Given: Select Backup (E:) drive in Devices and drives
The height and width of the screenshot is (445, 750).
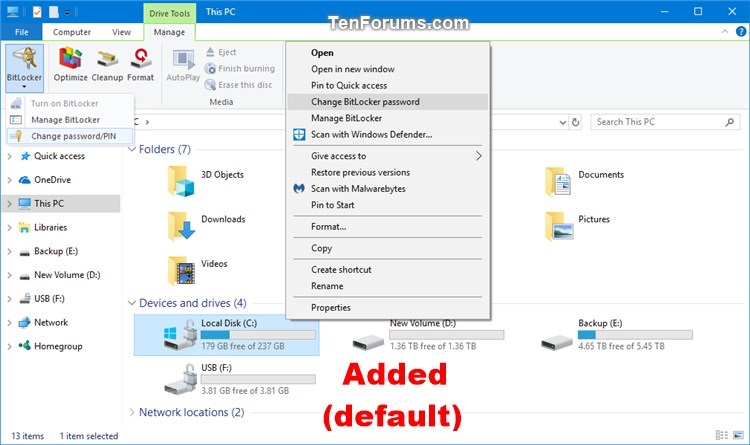Looking at the screenshot, I should click(617, 335).
